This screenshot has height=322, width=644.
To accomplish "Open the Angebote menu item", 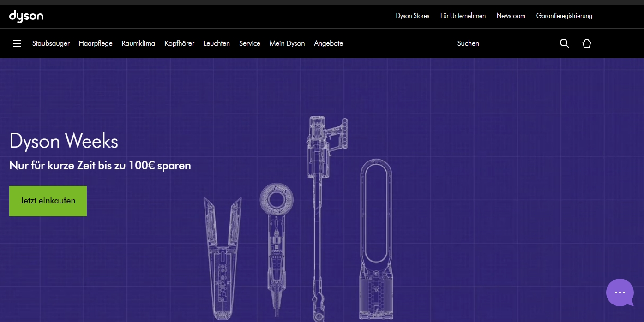I will pos(328,43).
